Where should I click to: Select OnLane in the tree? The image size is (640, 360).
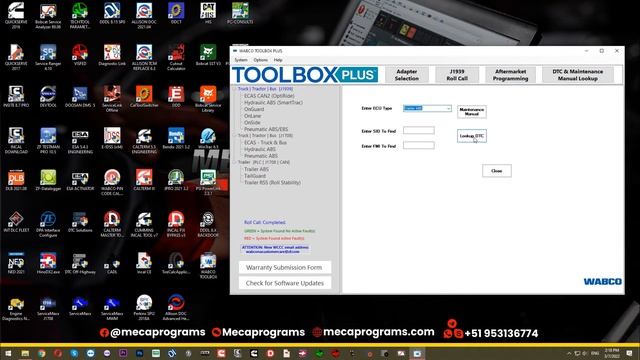253,116
